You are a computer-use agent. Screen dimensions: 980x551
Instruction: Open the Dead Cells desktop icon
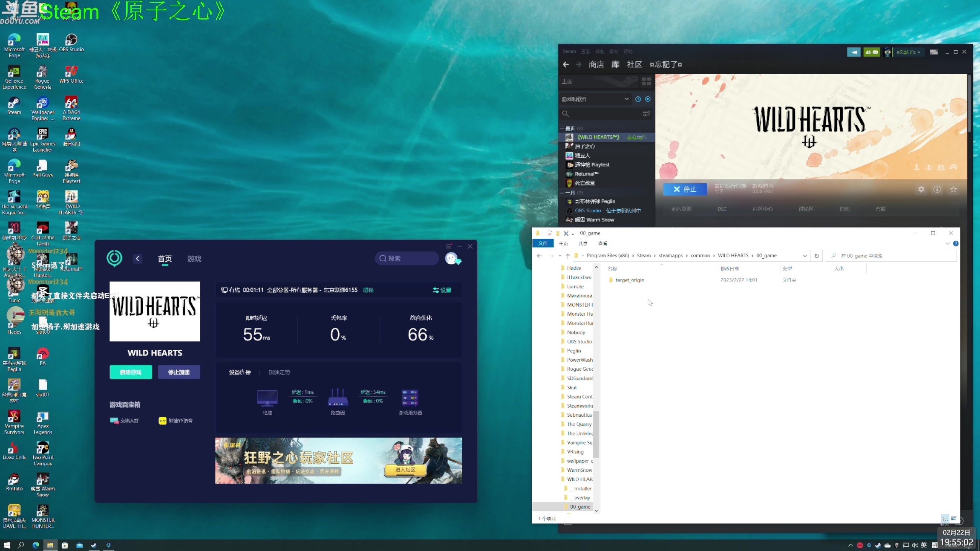coord(14,450)
